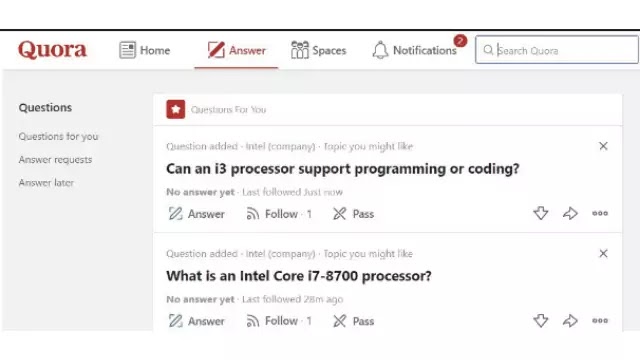This screenshot has height=360, width=640.
Task: Click the Notifications bell icon
Action: click(380, 50)
